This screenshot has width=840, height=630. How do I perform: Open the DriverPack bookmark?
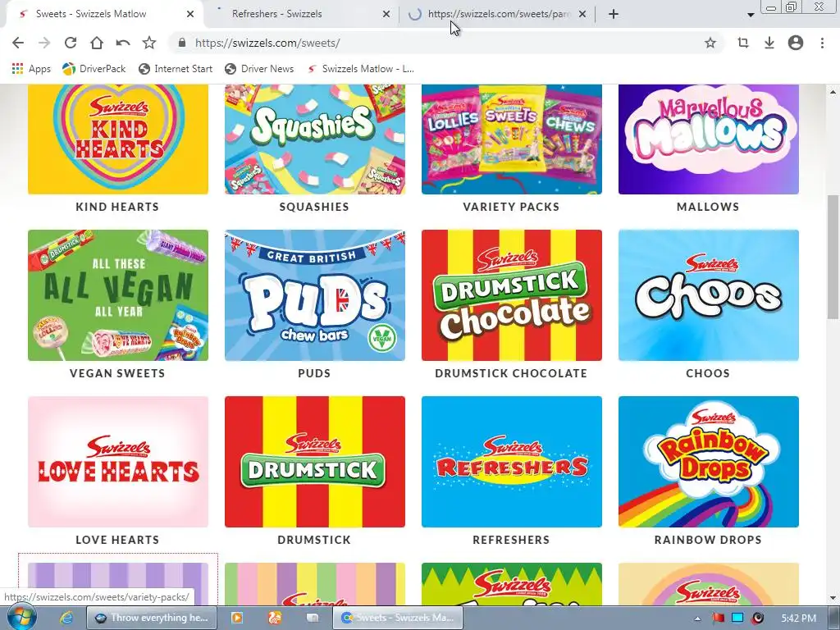(94, 69)
